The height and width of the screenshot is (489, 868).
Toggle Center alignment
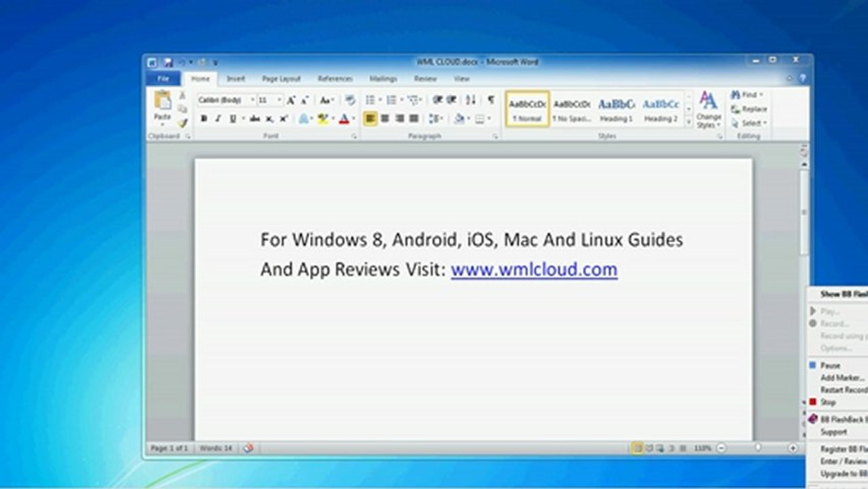click(x=385, y=119)
